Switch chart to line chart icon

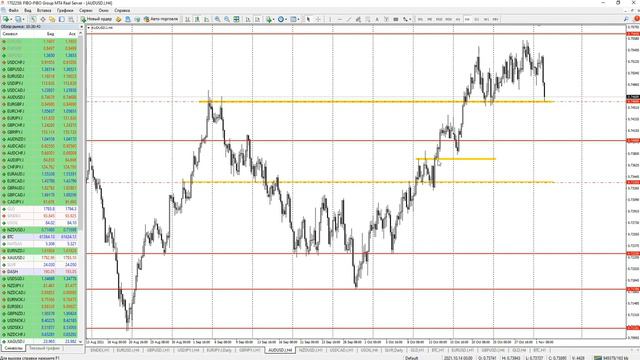tap(207, 19)
